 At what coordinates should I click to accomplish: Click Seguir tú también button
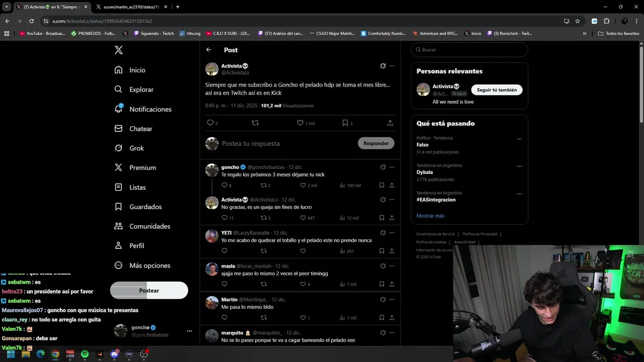click(x=497, y=90)
